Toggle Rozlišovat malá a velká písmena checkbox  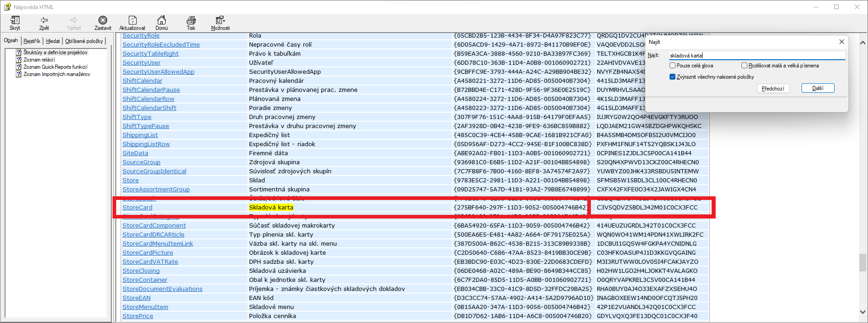(x=744, y=66)
